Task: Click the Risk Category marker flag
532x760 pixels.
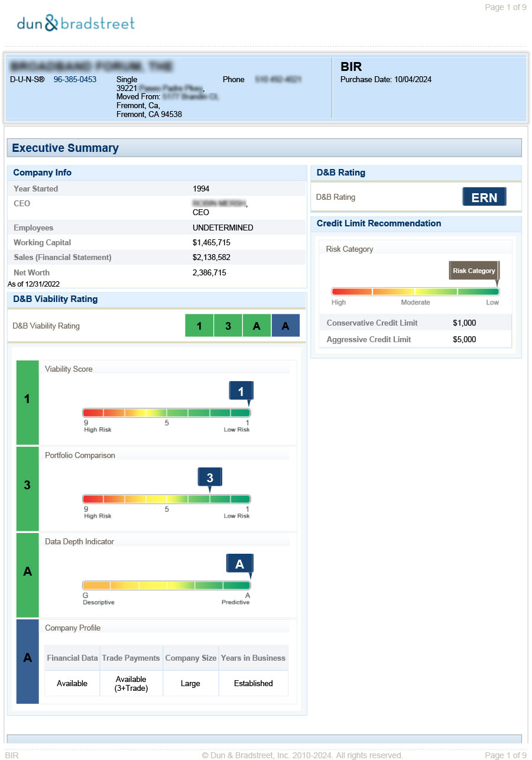Action: [475, 271]
